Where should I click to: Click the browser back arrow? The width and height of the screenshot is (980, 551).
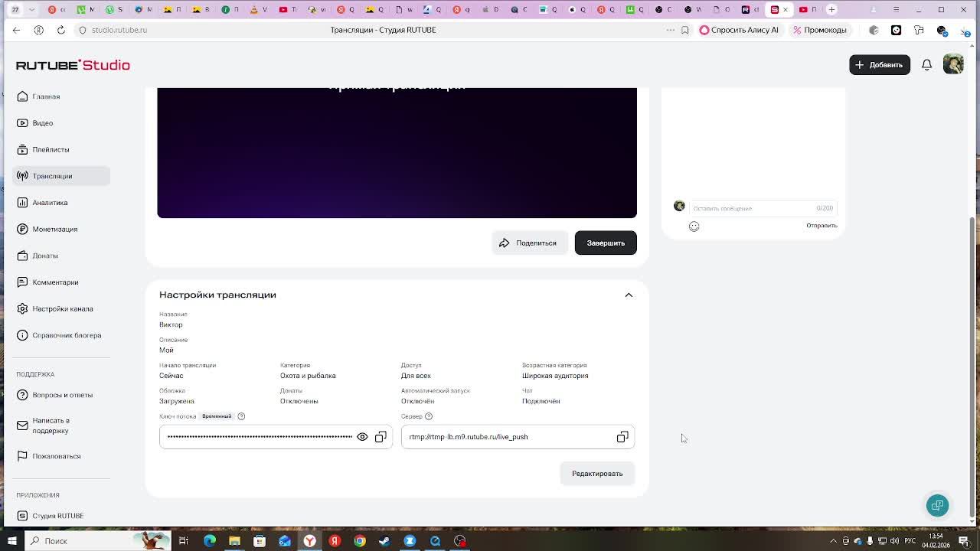click(16, 30)
